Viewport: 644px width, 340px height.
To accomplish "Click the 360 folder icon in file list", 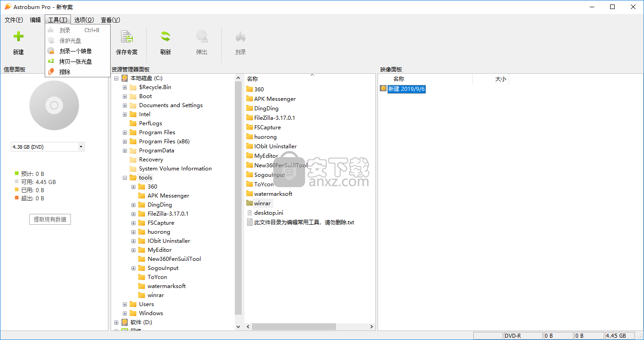I will (249, 89).
